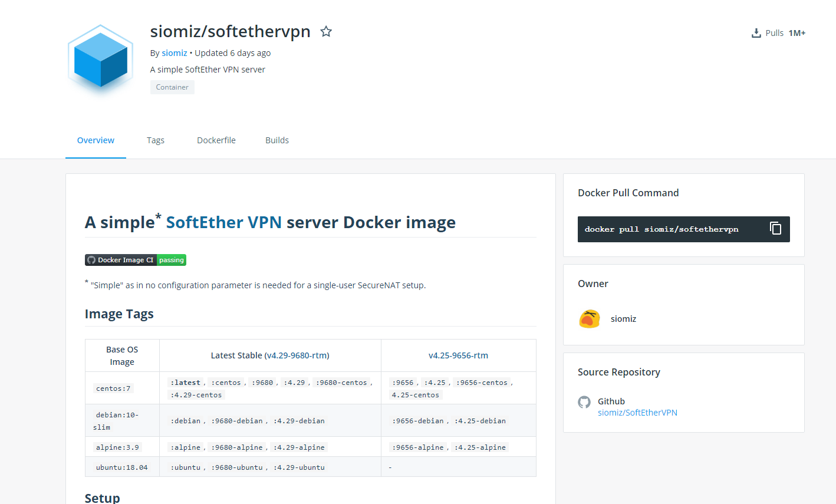
Task: Click the :latest tag in the table
Action: (x=186, y=383)
